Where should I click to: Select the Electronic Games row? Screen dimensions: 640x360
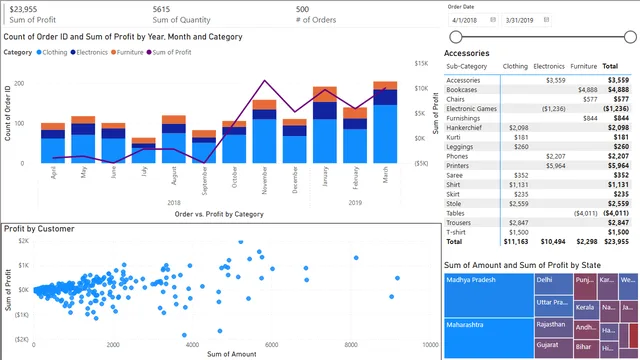tap(538, 109)
